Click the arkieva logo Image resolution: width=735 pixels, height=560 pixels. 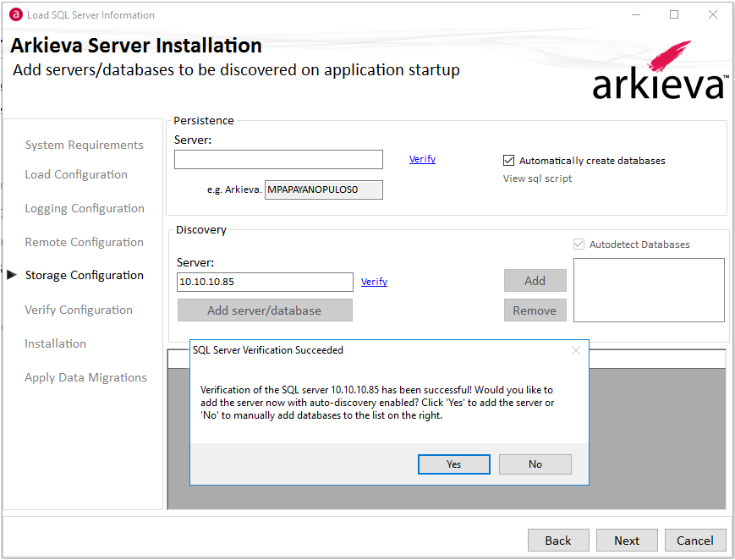(661, 70)
